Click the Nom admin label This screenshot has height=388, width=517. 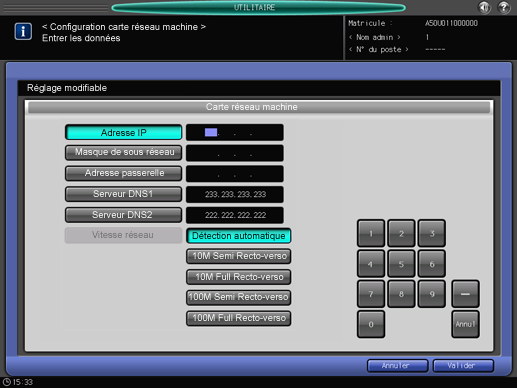click(374, 37)
